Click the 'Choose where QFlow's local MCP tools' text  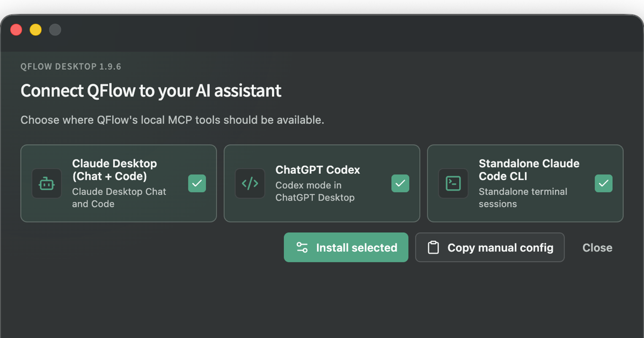click(x=172, y=120)
